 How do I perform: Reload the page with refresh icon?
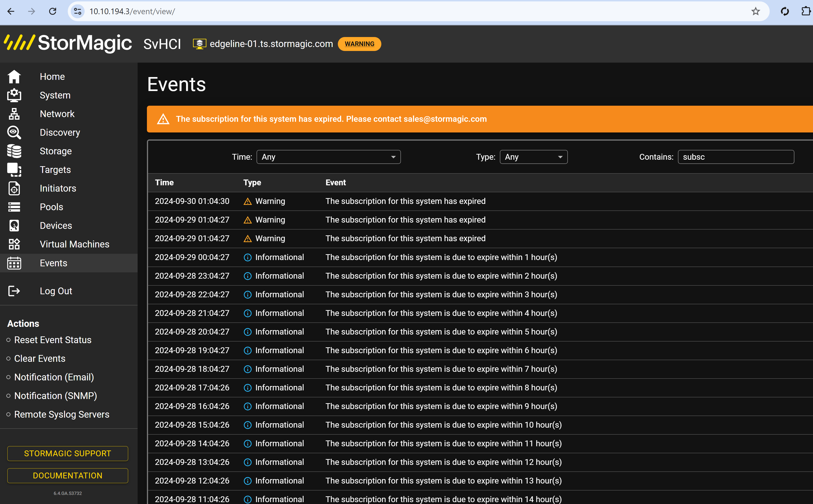coord(53,11)
